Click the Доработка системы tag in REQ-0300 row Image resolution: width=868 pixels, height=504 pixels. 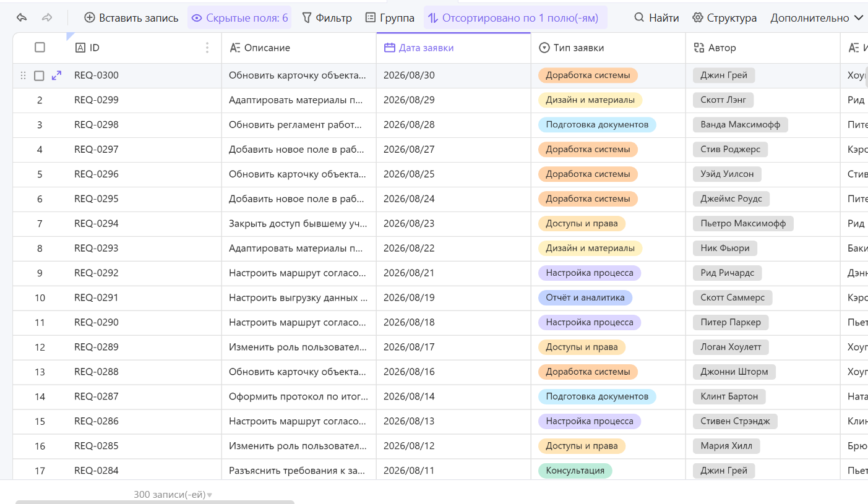coord(588,75)
